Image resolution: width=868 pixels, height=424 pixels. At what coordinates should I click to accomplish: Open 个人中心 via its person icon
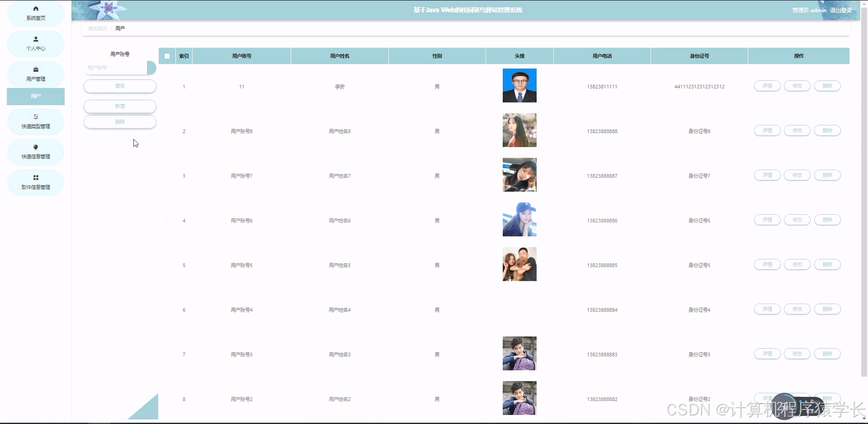[x=36, y=39]
